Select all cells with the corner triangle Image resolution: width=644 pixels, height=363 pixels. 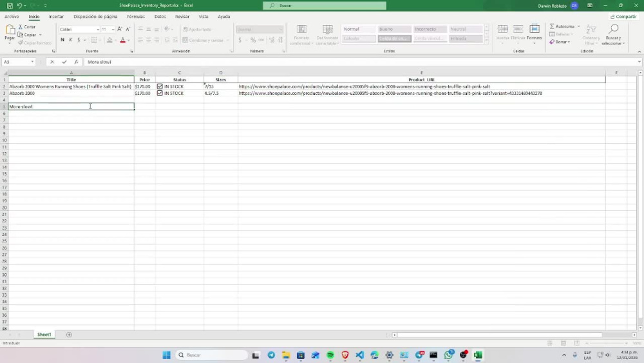coord(5,73)
